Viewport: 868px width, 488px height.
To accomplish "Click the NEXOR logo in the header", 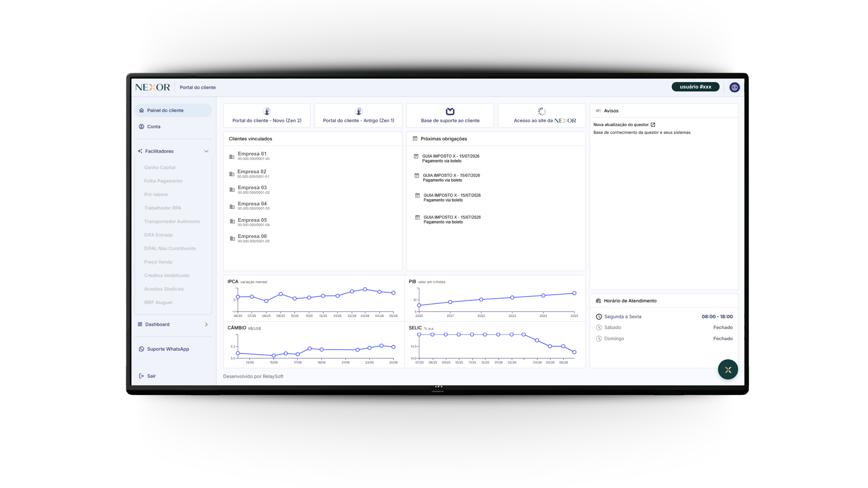I will 153,87.
